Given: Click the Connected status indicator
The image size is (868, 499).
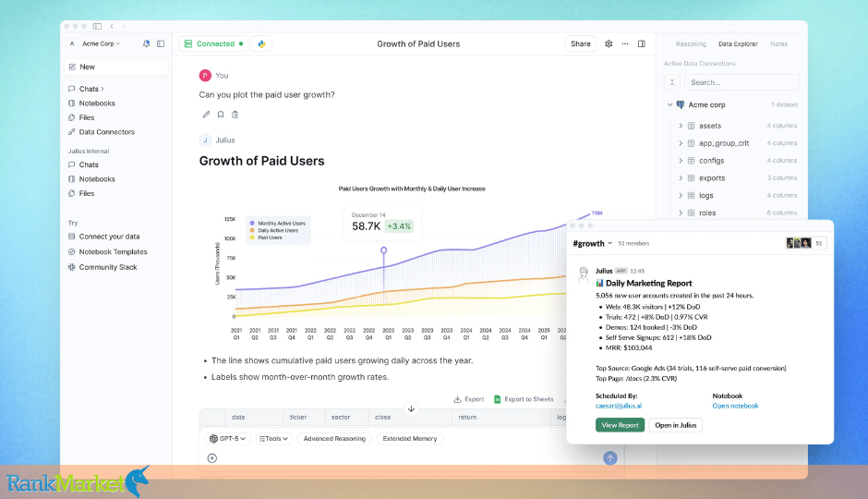Looking at the screenshot, I should pos(213,43).
